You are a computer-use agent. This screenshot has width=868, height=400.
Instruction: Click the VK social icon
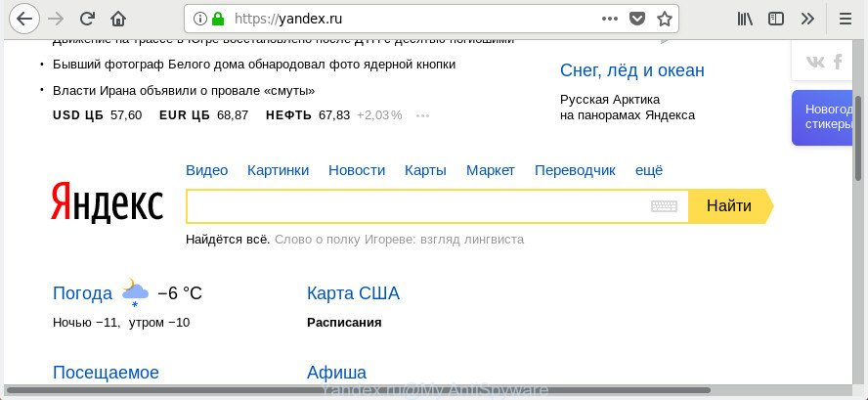815,62
